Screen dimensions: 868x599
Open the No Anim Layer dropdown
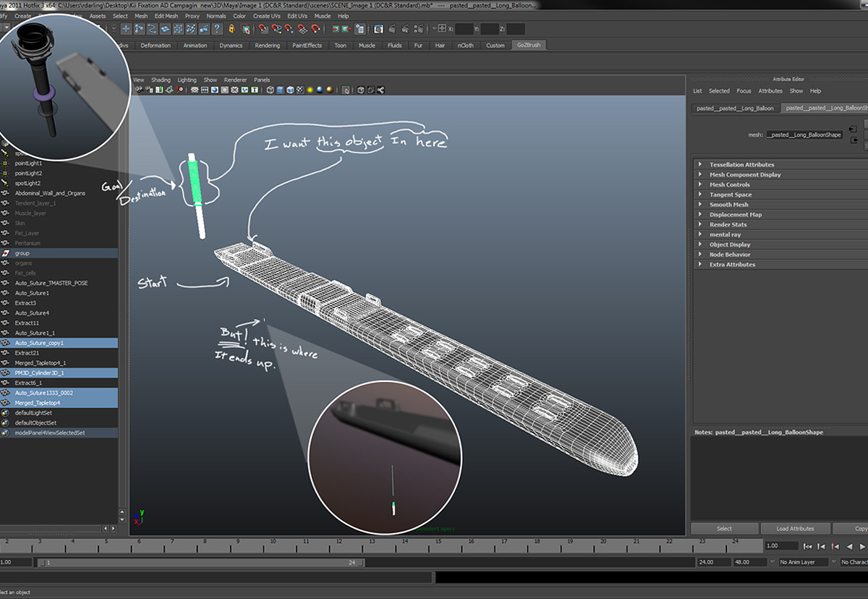pyautogui.click(x=804, y=562)
